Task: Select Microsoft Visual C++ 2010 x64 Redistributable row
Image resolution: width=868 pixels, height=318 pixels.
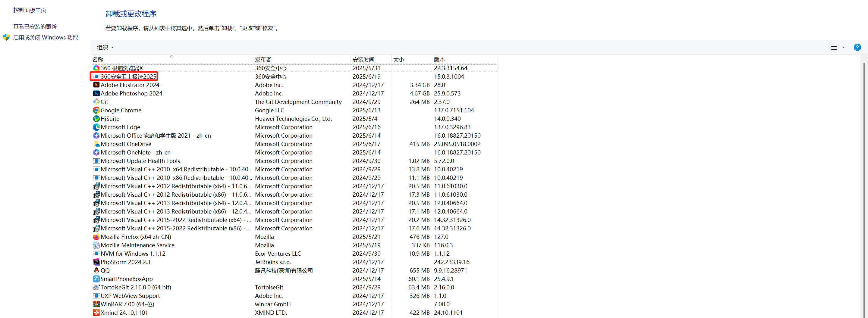Action: pyautogui.click(x=294, y=169)
